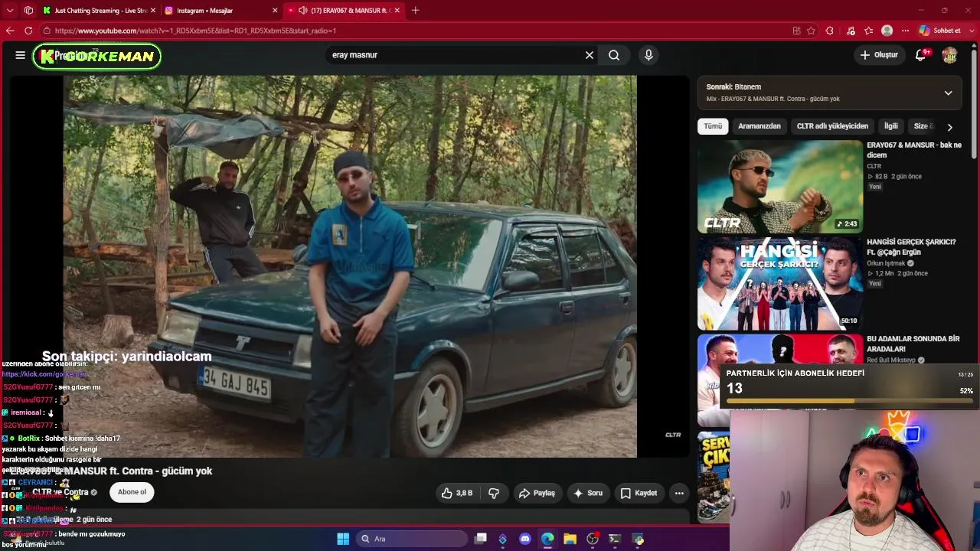The height and width of the screenshot is (551, 980).
Task: Open browser tab actions menu
Action: coord(29,11)
